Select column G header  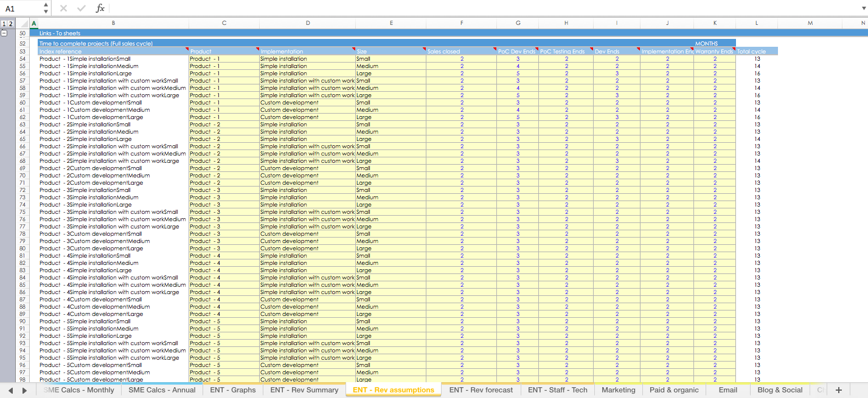(x=518, y=23)
